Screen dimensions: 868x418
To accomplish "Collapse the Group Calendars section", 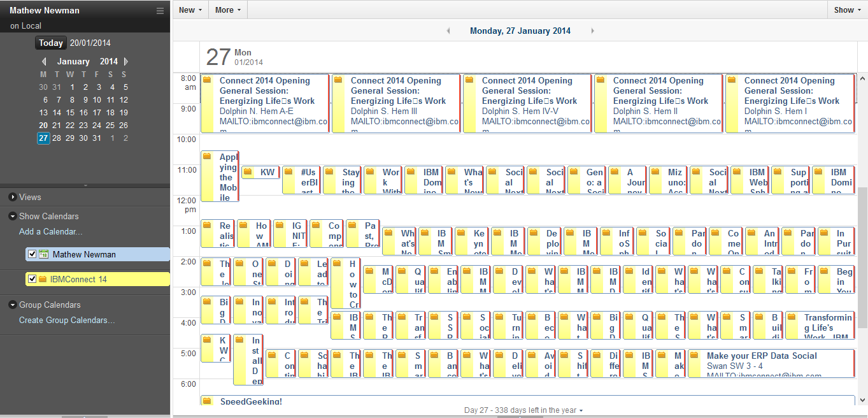I will pyautogui.click(x=13, y=305).
